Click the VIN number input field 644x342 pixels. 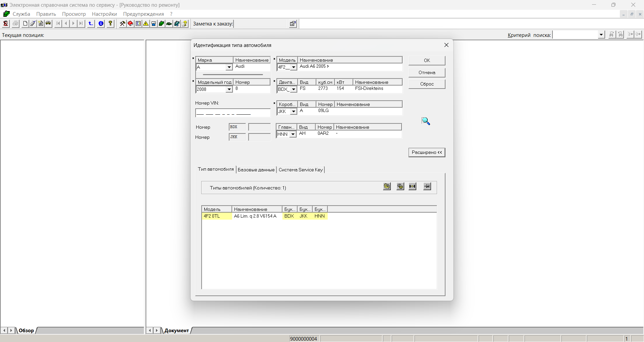click(x=233, y=113)
